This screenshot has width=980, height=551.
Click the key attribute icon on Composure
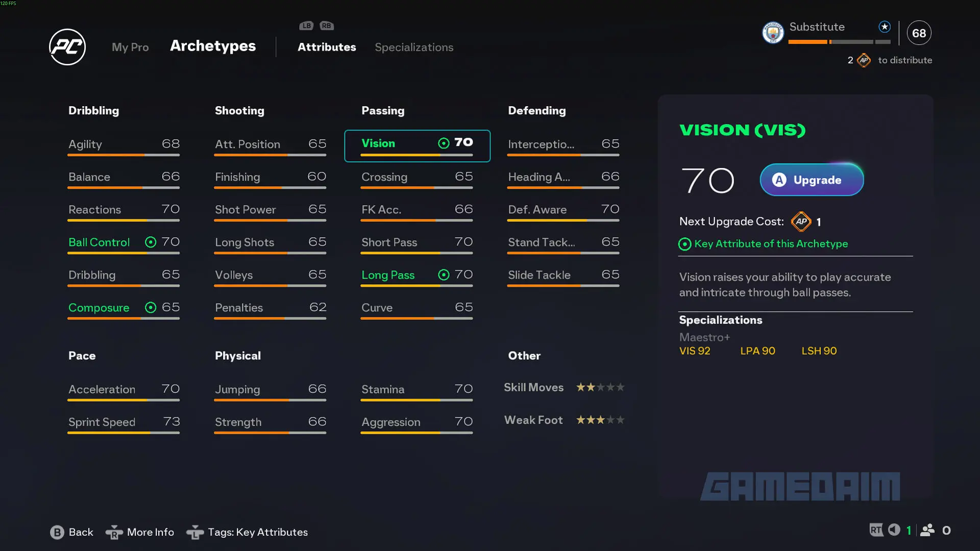[151, 307]
